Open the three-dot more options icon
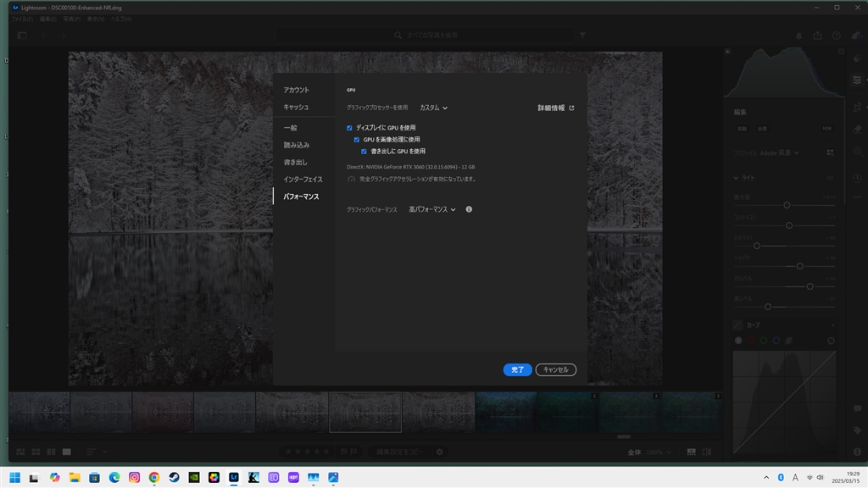The height and width of the screenshot is (488, 868). click(x=858, y=197)
